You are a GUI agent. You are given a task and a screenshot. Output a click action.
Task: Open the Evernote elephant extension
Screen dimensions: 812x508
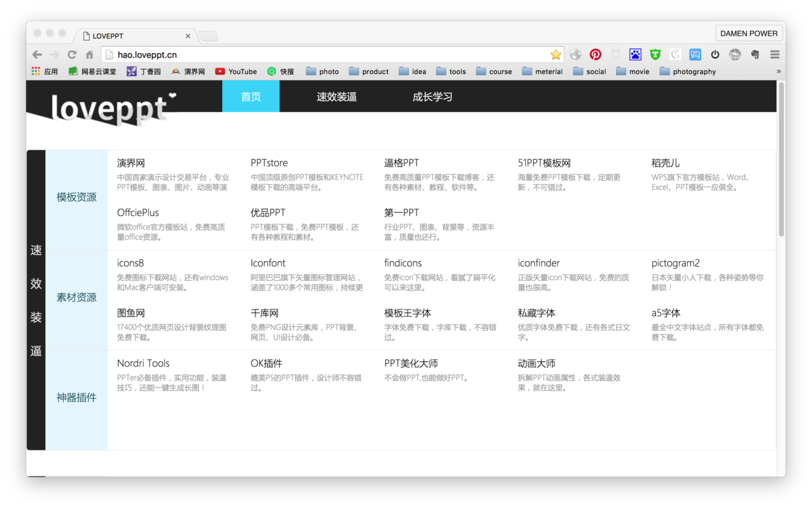755,54
